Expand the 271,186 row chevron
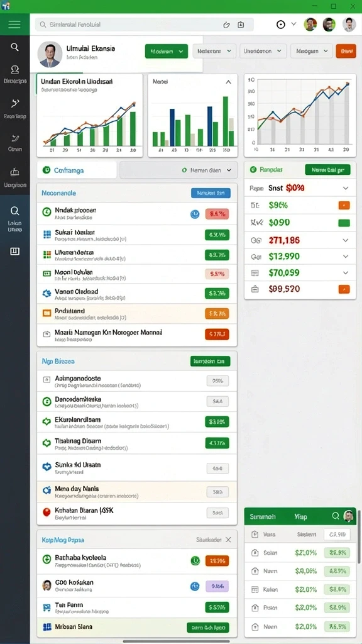 point(346,240)
